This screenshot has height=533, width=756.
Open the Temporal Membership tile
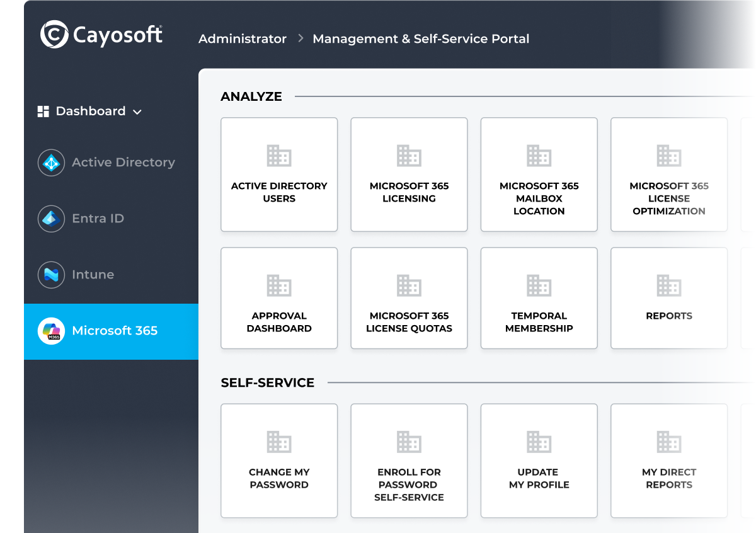pos(539,298)
